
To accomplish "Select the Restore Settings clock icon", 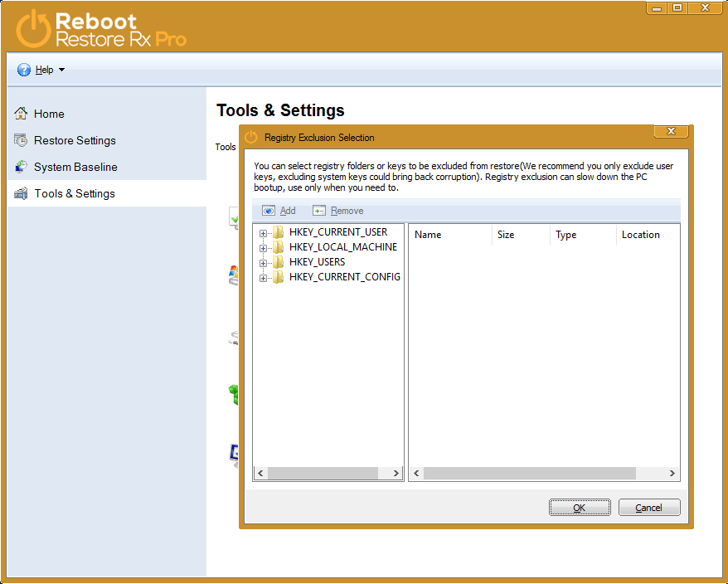I will tap(21, 140).
